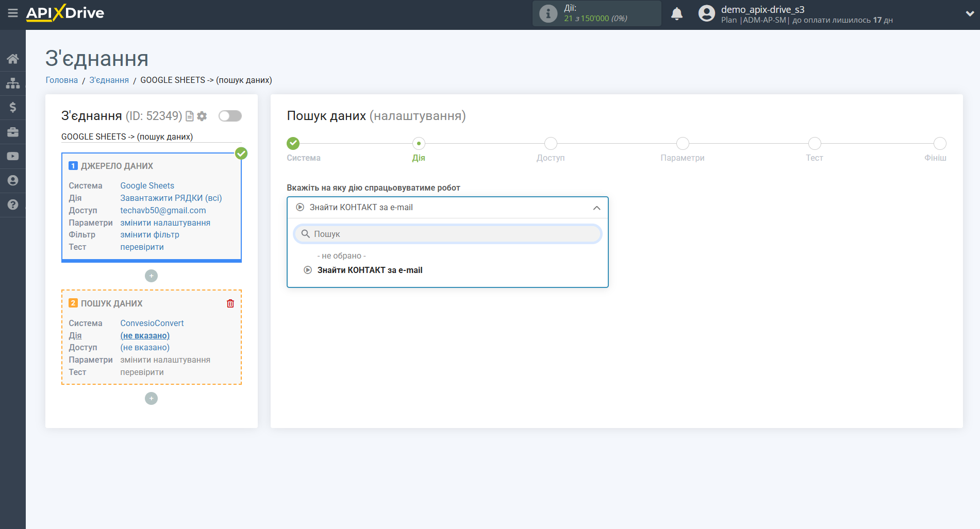Image resolution: width=980 pixels, height=529 pixels.
Task: Open the hamburger menu in top bar
Action: (x=13, y=13)
